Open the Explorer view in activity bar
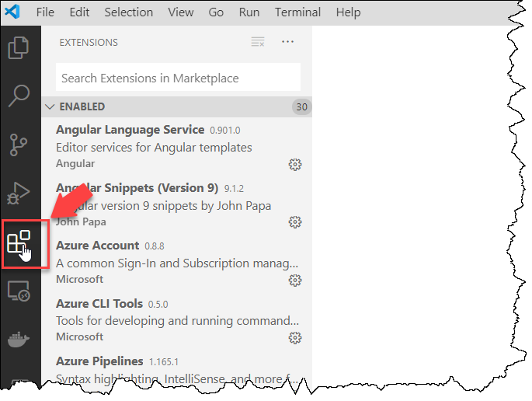 point(19,48)
